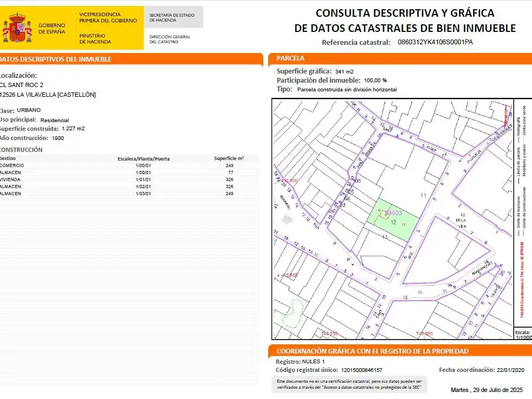Click '1/01/01' in the VIVIENDA row

pyautogui.click(x=143, y=179)
